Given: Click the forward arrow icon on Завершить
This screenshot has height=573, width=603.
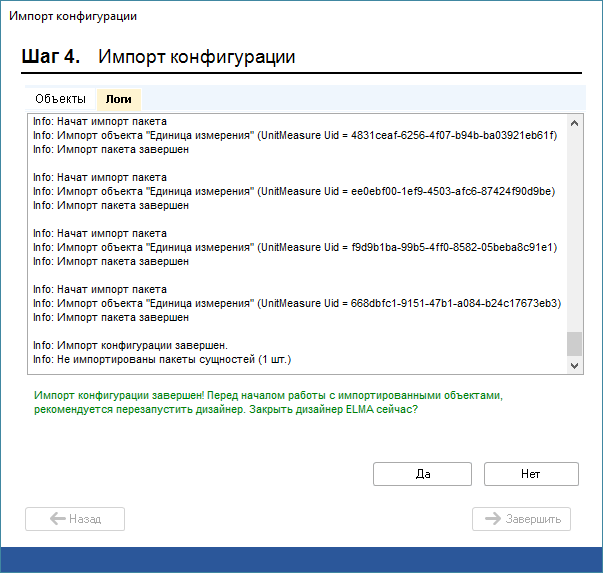Looking at the screenshot, I should click(x=493, y=518).
